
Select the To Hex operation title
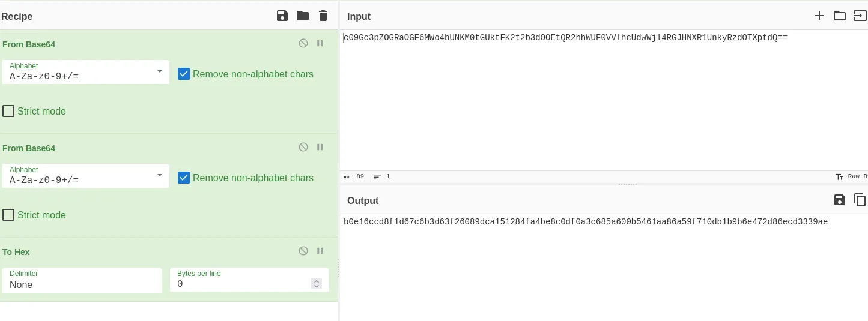16,252
